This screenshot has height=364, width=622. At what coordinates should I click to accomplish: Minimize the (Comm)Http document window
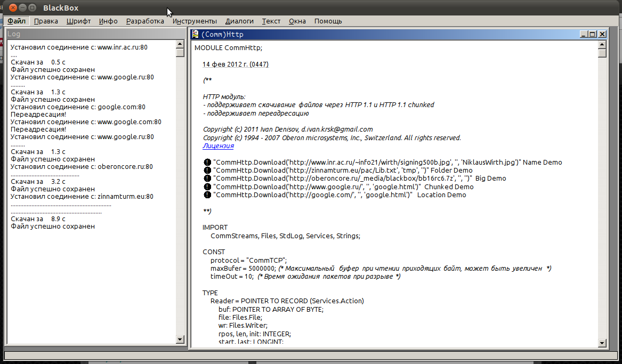(x=583, y=34)
